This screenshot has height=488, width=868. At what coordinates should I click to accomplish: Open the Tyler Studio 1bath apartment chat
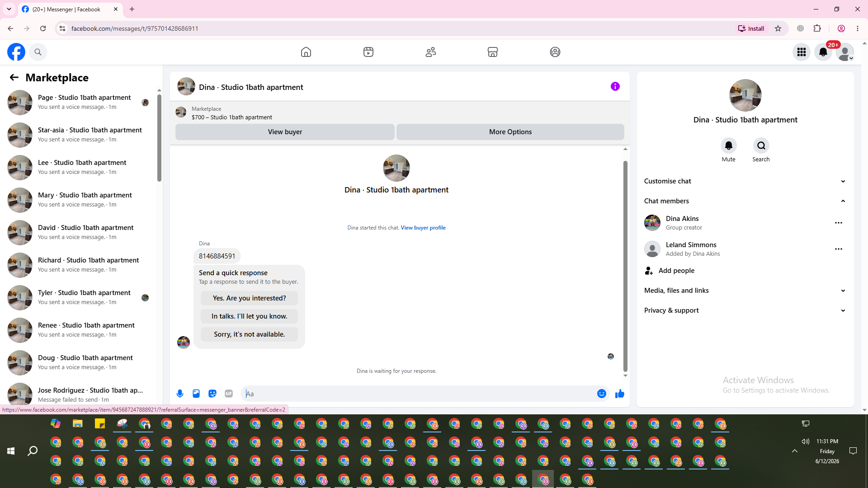pos(79,297)
